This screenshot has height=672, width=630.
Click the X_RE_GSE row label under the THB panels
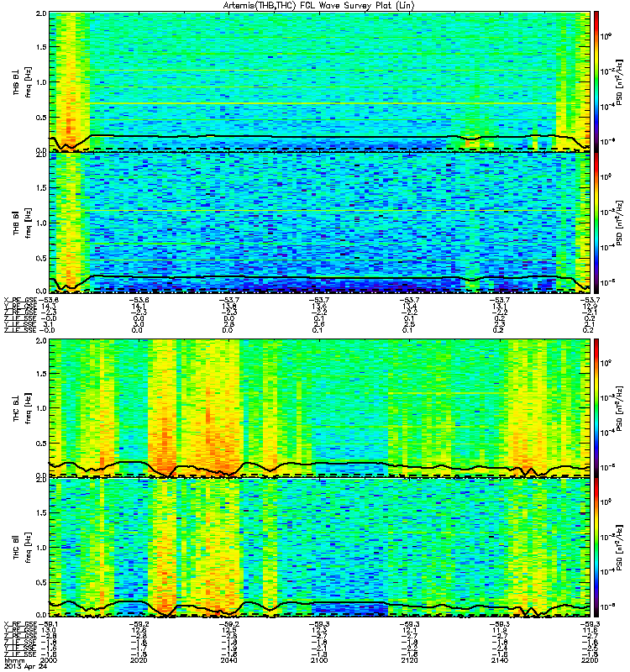point(21,300)
